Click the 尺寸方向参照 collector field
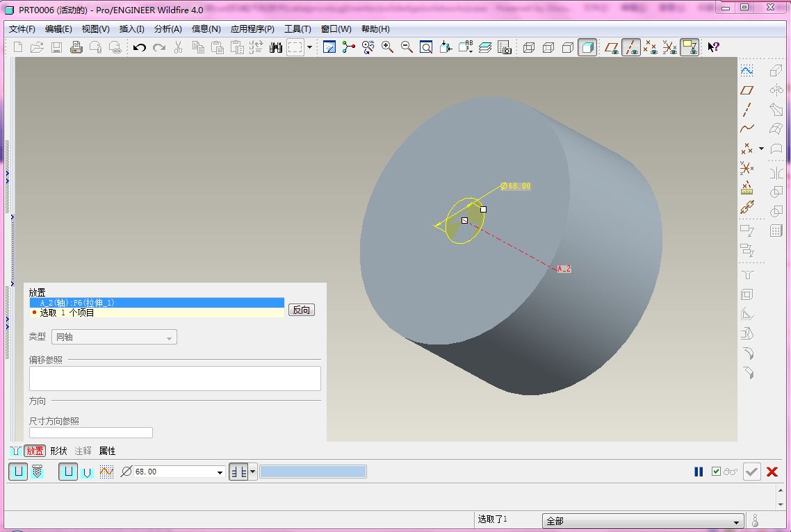The image size is (791, 532). pyautogui.click(x=91, y=433)
